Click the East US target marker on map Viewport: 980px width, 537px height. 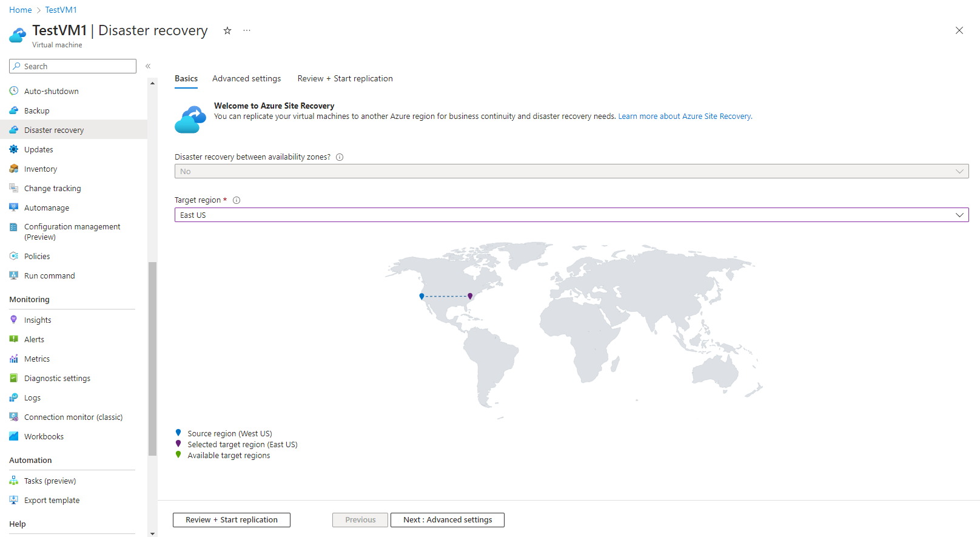tap(470, 296)
